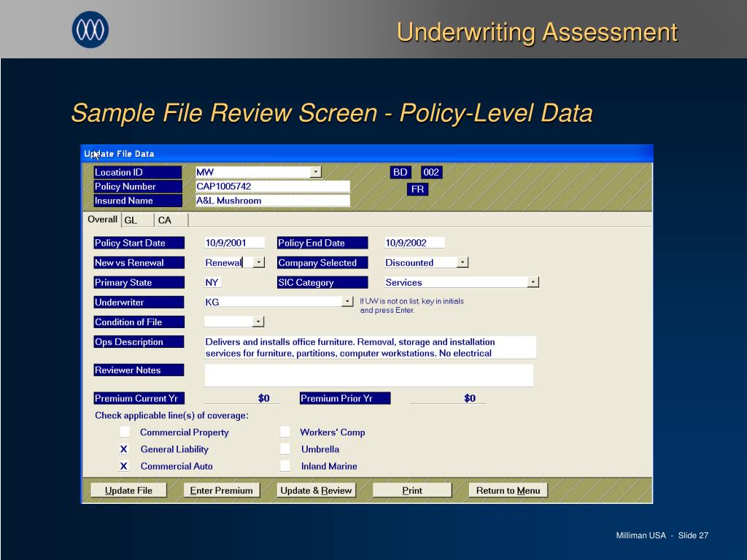
Task: Switch to the Overall tab
Action: click(x=102, y=219)
